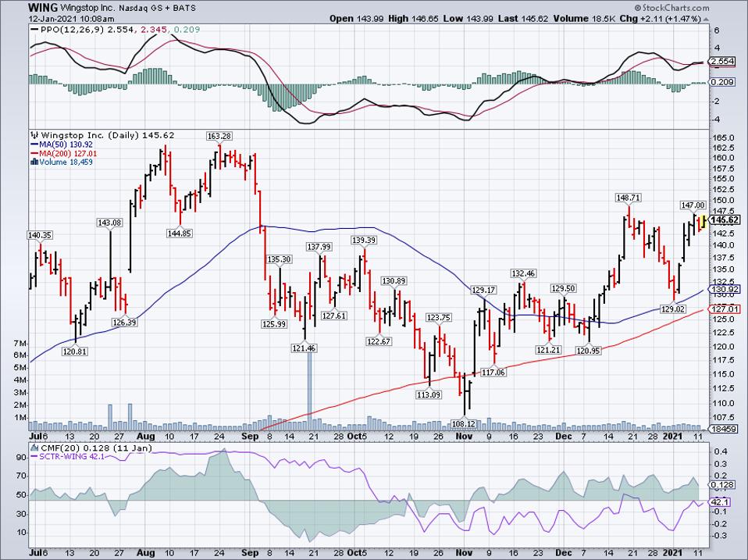Screen dimensions: 748x560
Task: Click the 108.12 low price label
Action: 464,423
